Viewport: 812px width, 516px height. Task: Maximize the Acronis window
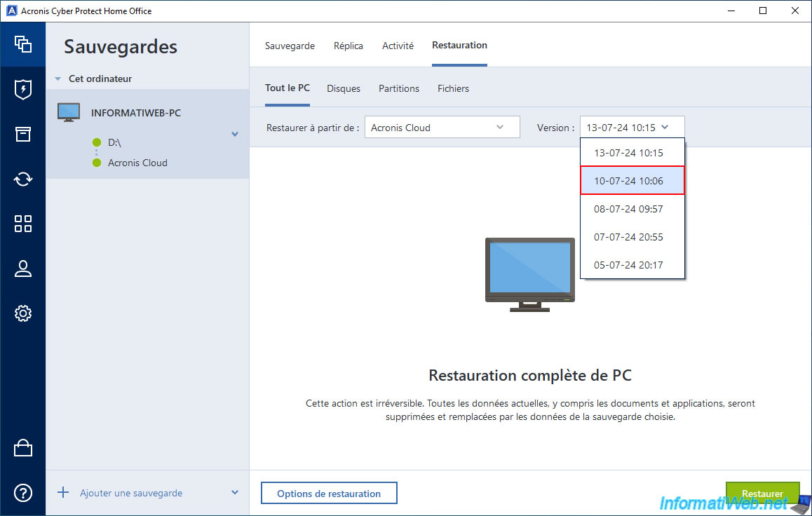[x=763, y=11]
